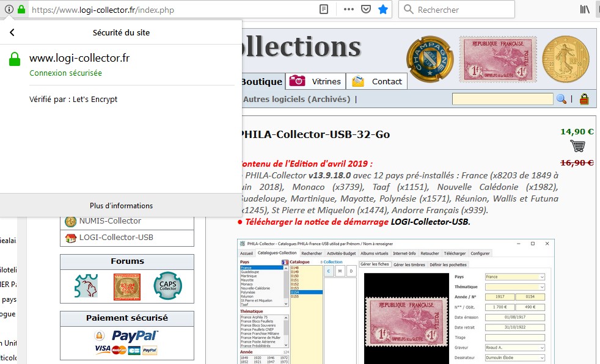Click the PHILA-Collector-USB-32-Go title
600x364 pixels.
coord(316,134)
